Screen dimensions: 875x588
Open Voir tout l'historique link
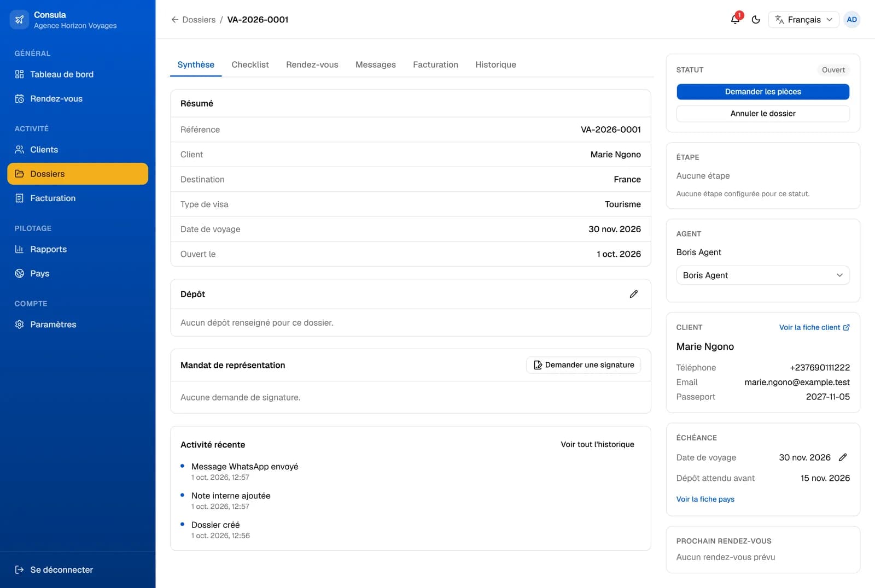(597, 444)
